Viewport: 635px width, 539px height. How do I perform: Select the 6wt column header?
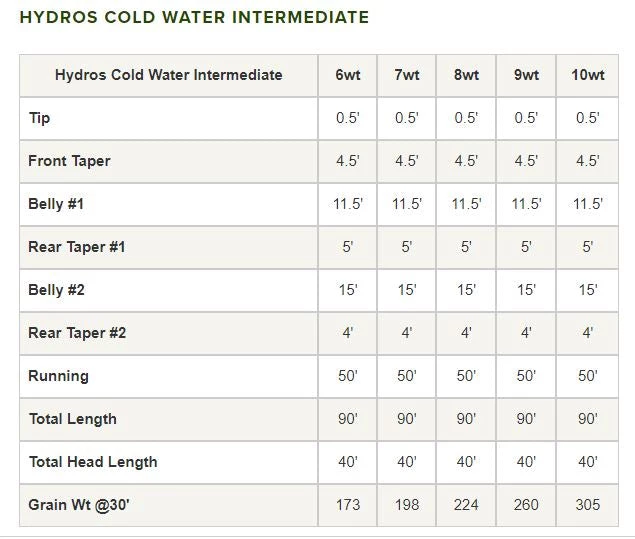coord(347,75)
